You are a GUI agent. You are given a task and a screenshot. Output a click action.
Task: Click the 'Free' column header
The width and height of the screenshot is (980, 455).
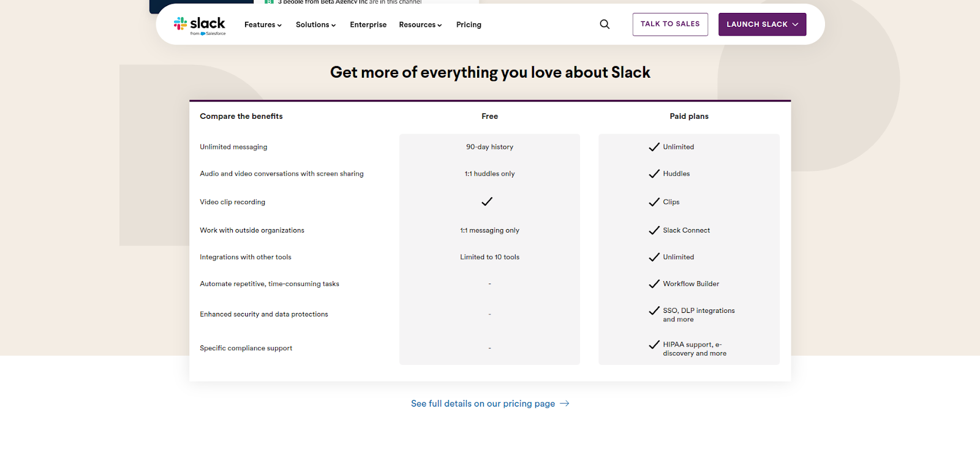click(x=490, y=116)
